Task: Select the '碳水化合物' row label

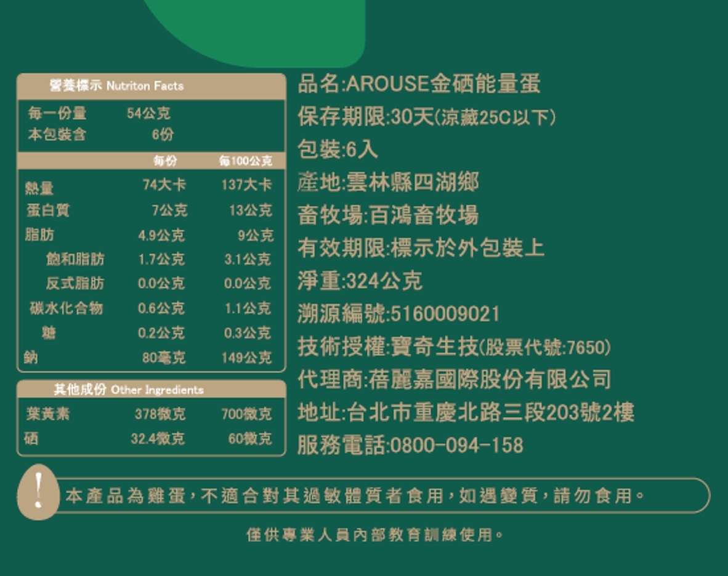Action: (66, 308)
